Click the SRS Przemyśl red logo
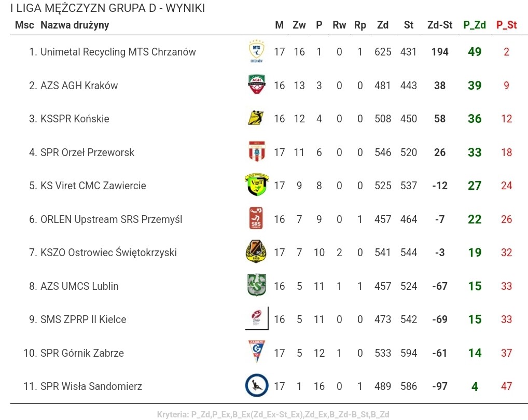 tap(256, 218)
